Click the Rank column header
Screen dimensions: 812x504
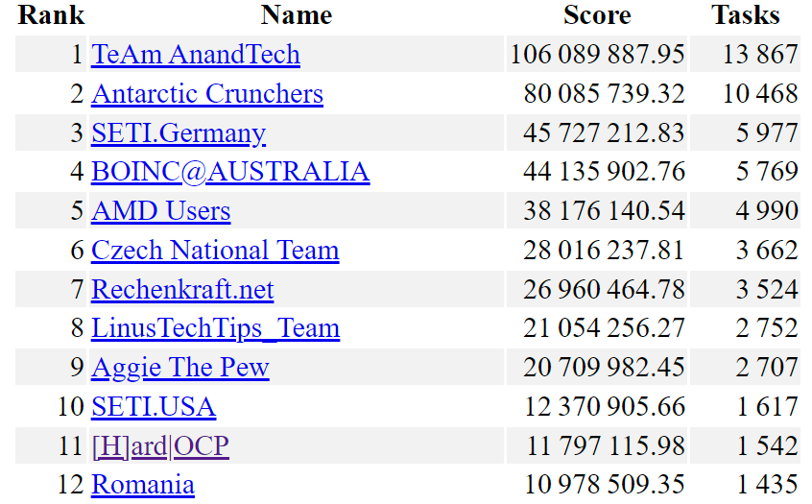coord(52,15)
